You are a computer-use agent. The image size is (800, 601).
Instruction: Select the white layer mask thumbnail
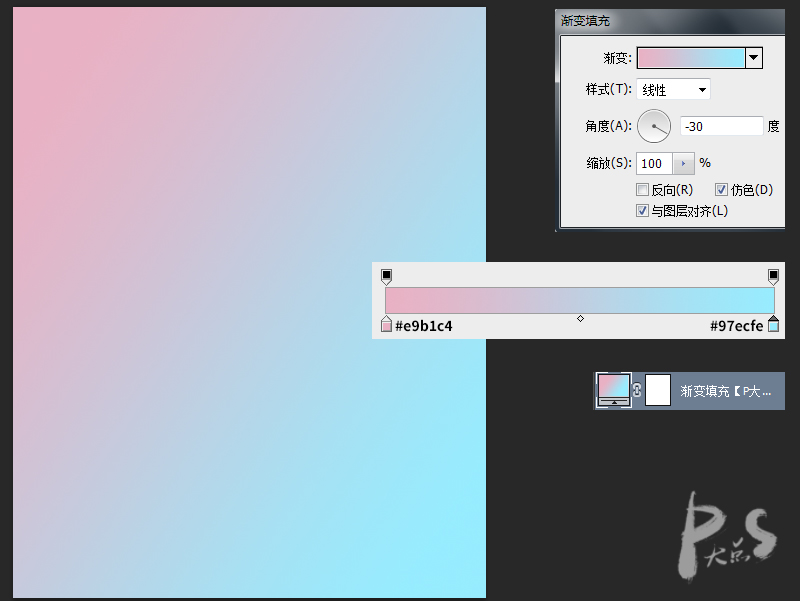pos(658,390)
